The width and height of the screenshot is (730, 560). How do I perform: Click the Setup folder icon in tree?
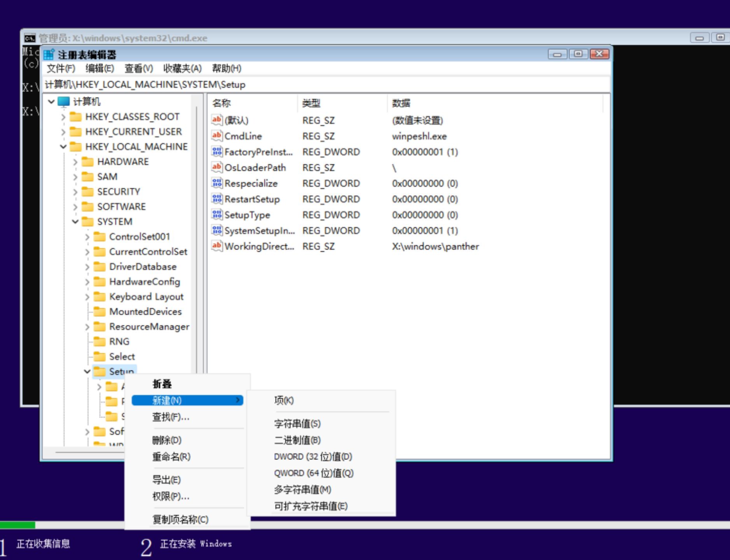[x=100, y=371]
